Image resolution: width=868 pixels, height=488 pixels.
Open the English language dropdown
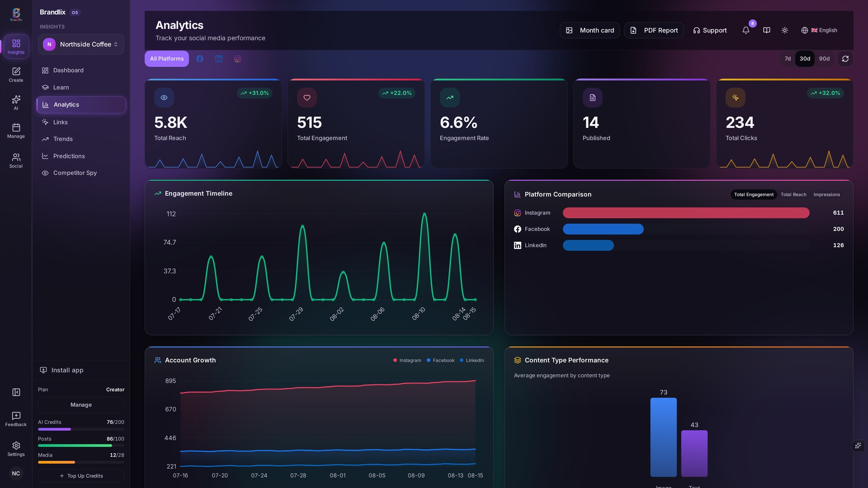pos(819,30)
